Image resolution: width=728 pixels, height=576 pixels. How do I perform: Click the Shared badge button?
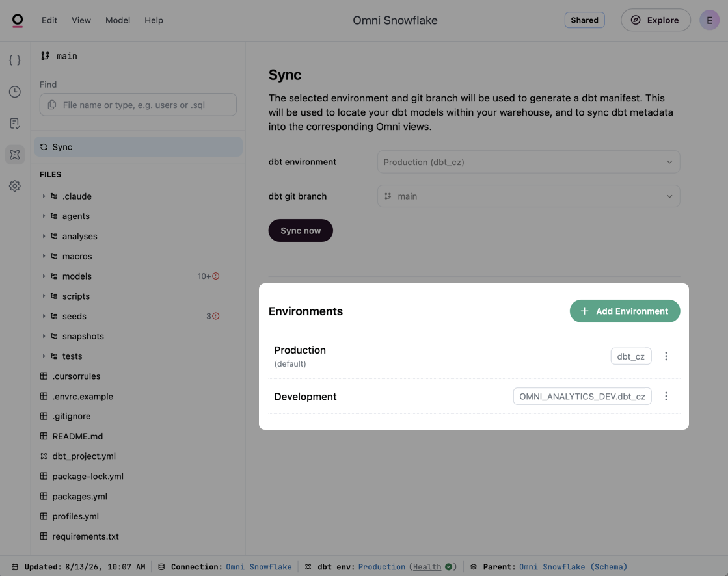(x=584, y=20)
